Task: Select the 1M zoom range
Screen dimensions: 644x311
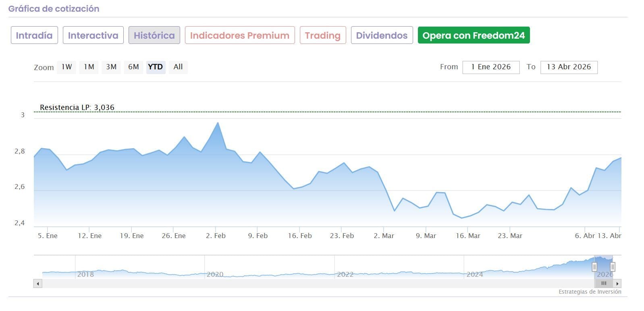Action: click(x=89, y=67)
